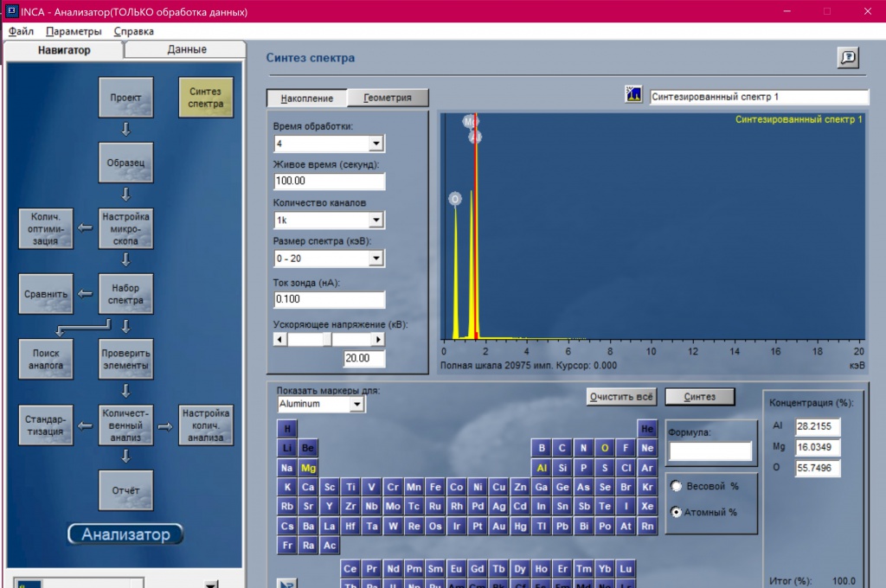Click the Очистить всё button
The height and width of the screenshot is (588, 886).
click(x=621, y=397)
